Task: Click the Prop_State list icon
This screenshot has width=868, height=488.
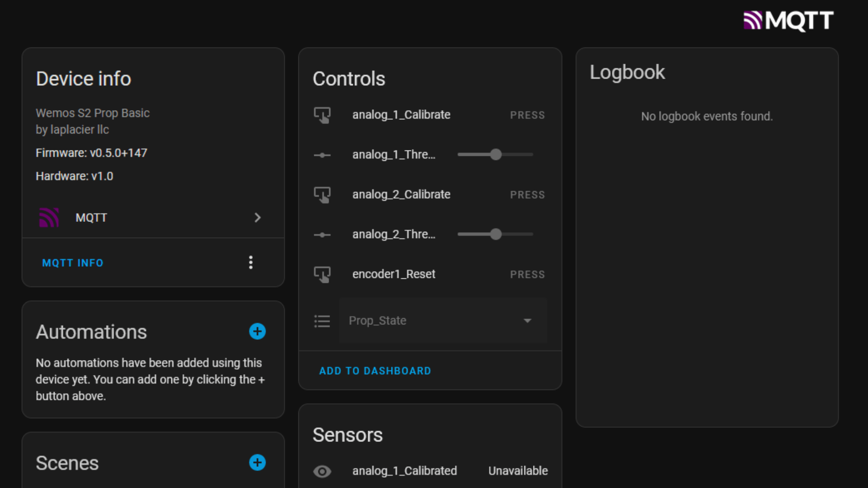Action: point(322,321)
